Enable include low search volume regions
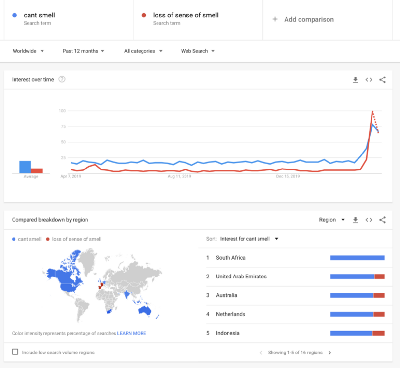This screenshot has height=368, width=400. click(15, 352)
